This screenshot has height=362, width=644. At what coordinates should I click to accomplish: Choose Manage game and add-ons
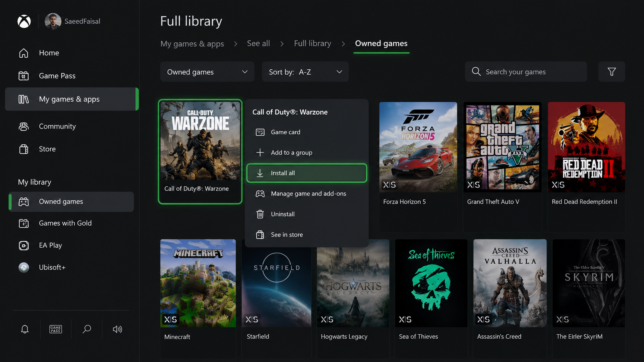pyautogui.click(x=307, y=194)
